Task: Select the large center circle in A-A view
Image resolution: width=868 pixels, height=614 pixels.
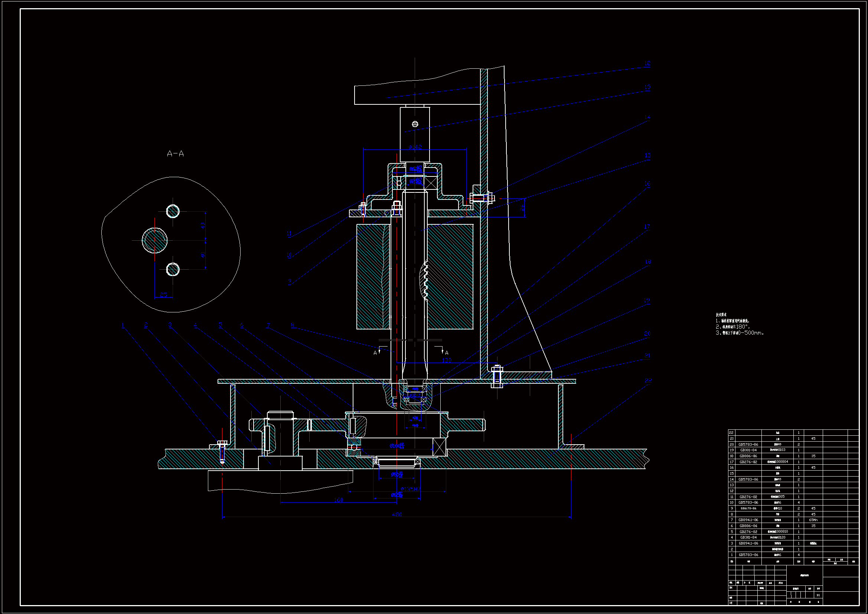Action: 154,240
